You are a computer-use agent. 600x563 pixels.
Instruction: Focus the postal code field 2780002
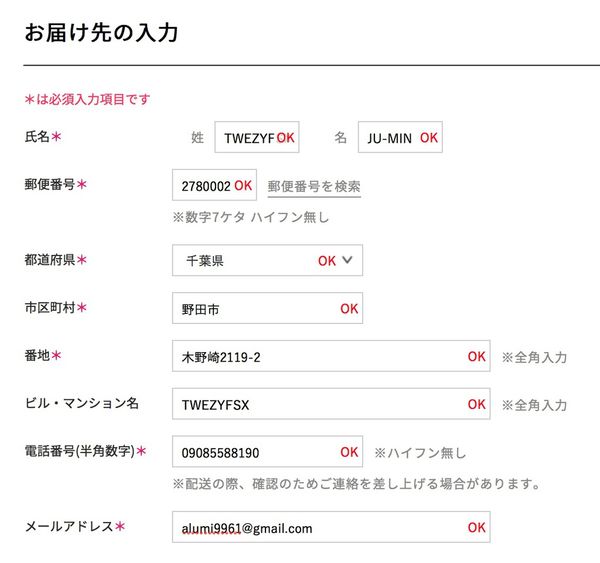(203, 186)
